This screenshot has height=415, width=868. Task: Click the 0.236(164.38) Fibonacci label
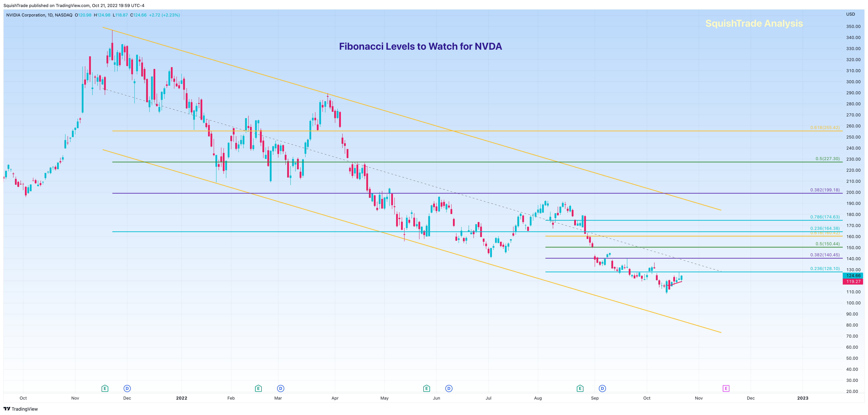tap(825, 228)
